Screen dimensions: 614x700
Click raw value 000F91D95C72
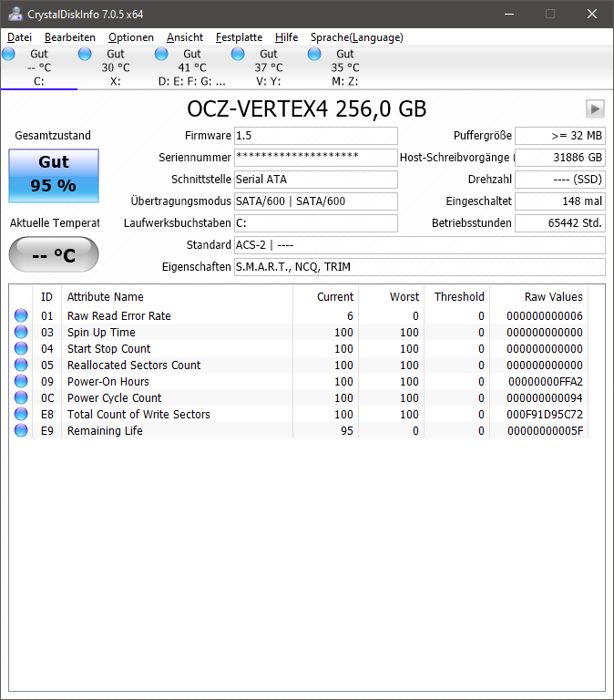[x=545, y=415]
